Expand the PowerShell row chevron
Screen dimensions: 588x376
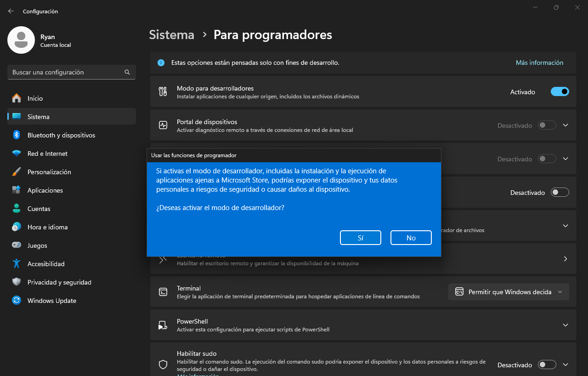pos(565,325)
